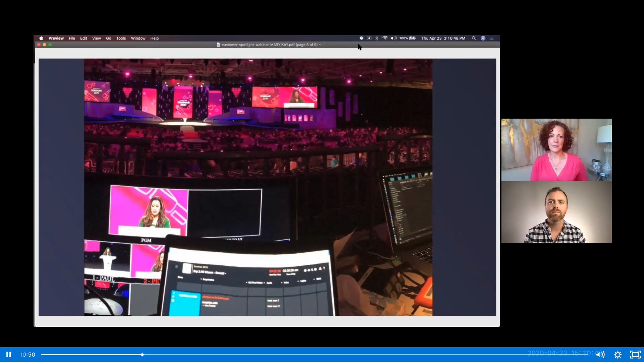Mute the video player volume
The width and height of the screenshot is (644, 362).
click(600, 354)
